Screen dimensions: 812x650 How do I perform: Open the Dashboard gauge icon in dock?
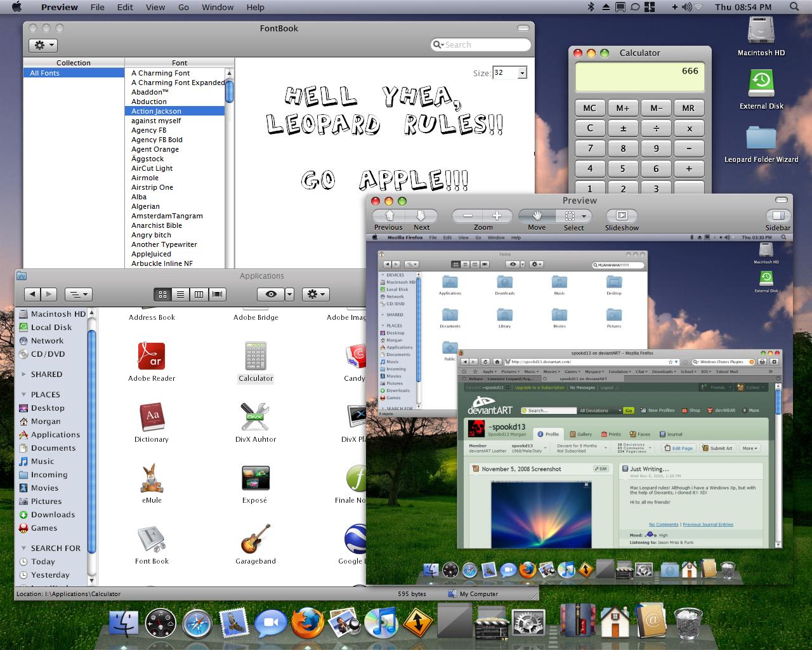click(160, 623)
